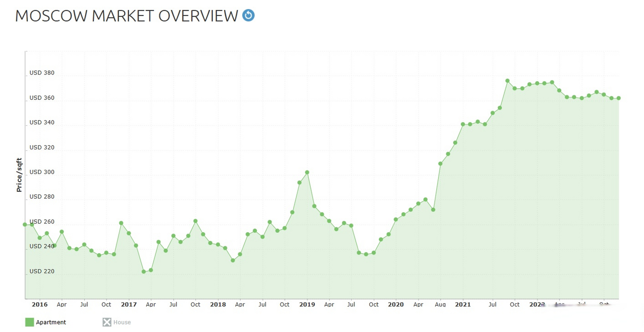Click the '2016' x-axis label
The image size is (644, 332).
click(x=40, y=305)
